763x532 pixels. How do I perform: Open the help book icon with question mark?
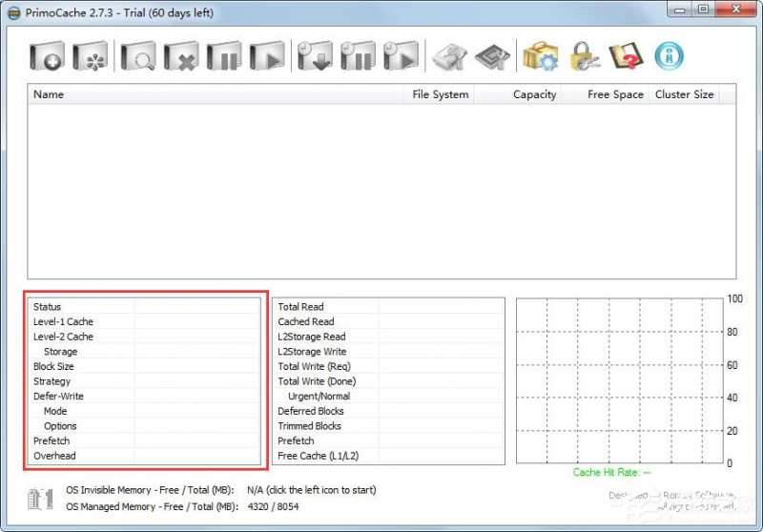tap(626, 55)
